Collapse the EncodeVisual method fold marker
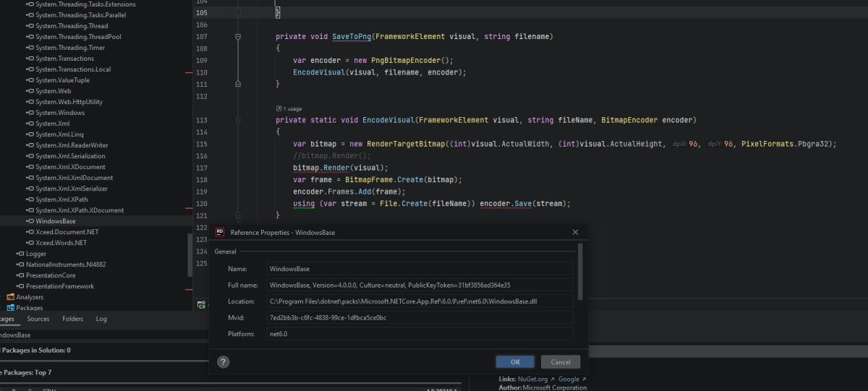This screenshot has width=868, height=391. click(x=238, y=120)
